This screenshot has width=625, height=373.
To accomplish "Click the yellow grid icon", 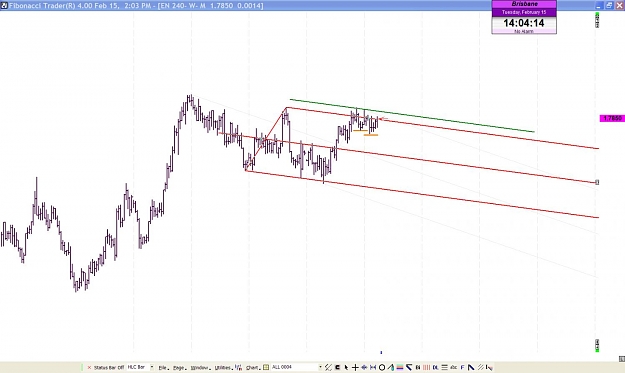I will 266,367.
